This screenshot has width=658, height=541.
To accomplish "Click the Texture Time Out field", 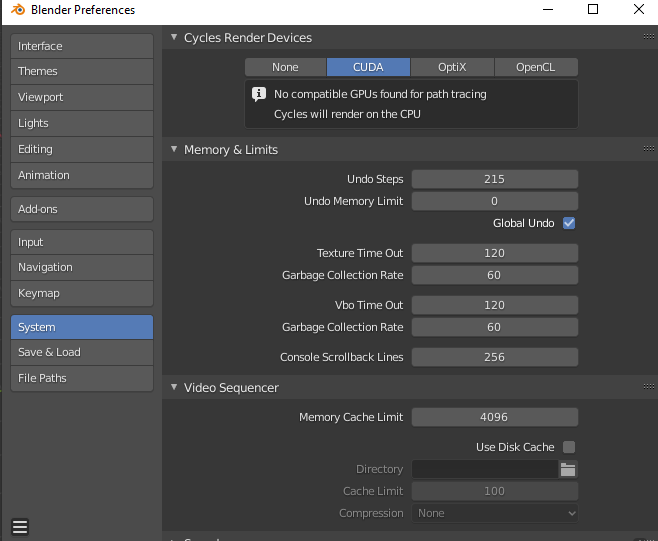I will pos(495,253).
